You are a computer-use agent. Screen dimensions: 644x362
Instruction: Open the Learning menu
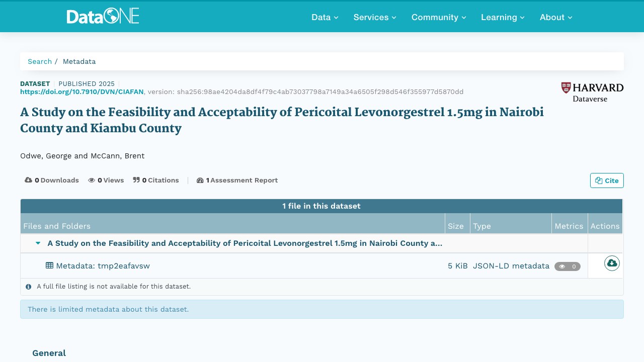(503, 17)
